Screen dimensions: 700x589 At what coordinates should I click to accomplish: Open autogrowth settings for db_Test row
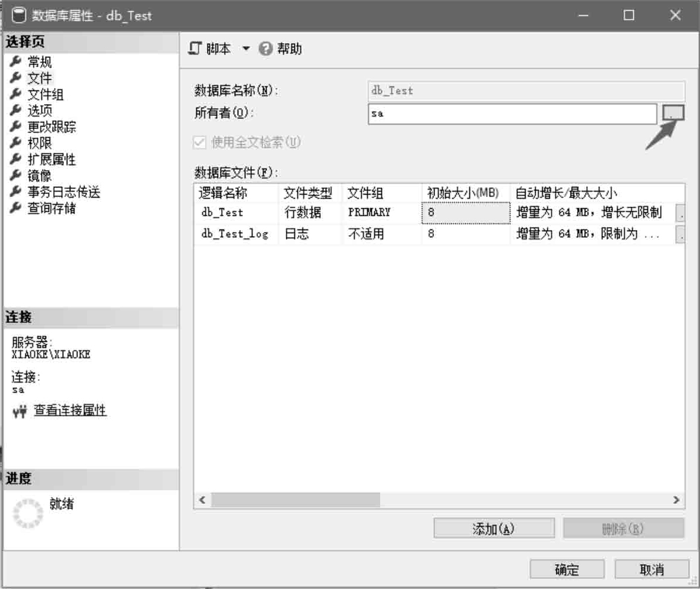pos(680,213)
